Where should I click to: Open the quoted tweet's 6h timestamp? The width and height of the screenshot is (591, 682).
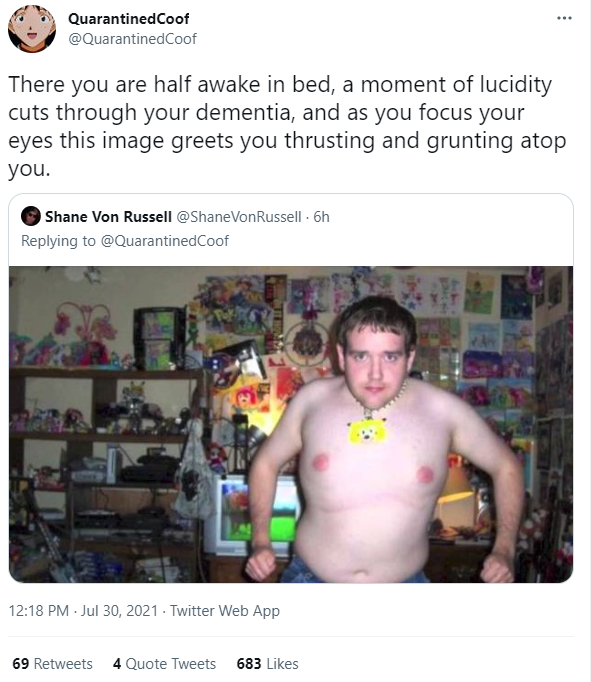321,217
